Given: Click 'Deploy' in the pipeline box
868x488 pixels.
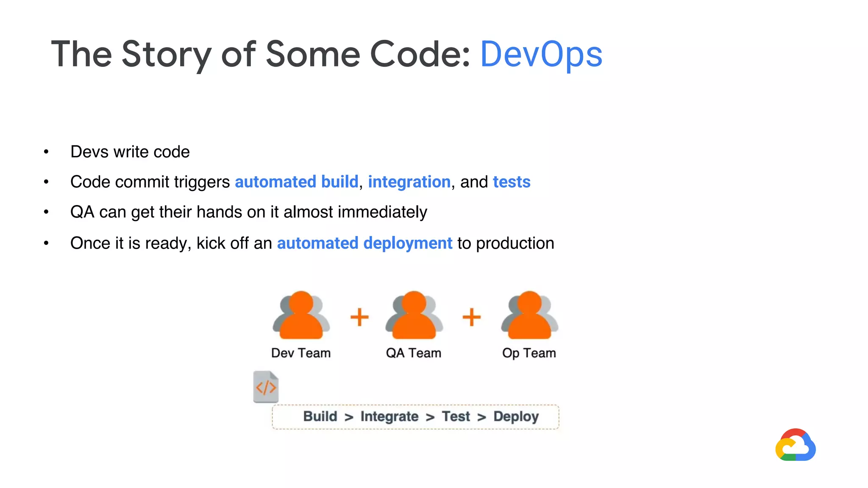Looking at the screenshot, I should [x=516, y=417].
